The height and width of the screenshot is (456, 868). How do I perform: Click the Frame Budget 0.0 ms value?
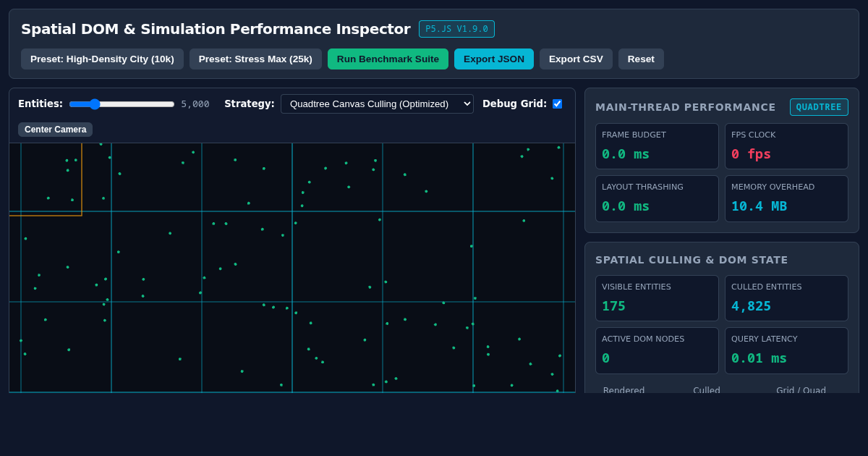pos(626,154)
